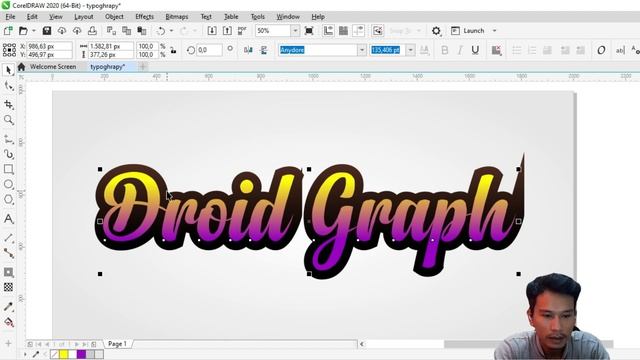Open the Options gear icon
The image size is (640, 360).
pyautogui.click(x=436, y=31)
